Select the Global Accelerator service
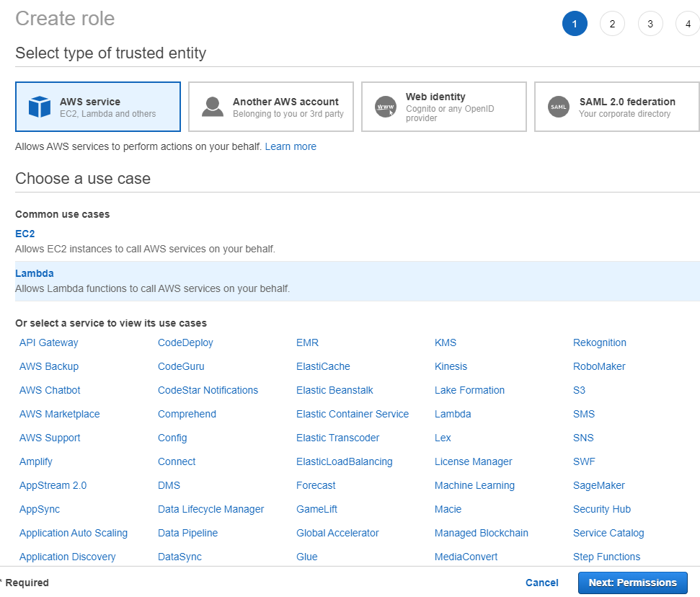Viewport: 700px width, 597px height. 337,533
